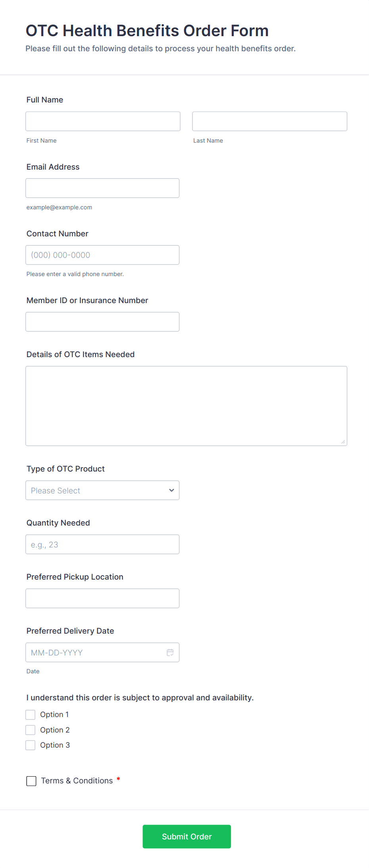Focus the First Name field

[103, 121]
